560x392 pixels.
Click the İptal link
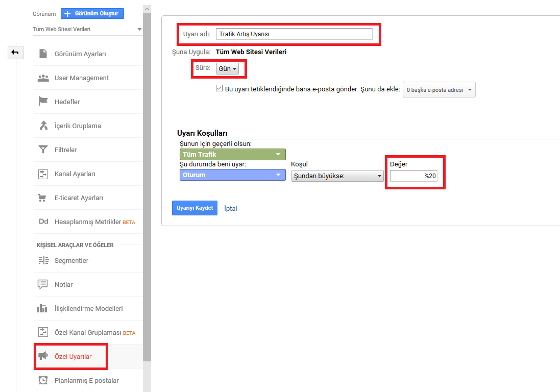tap(230, 208)
